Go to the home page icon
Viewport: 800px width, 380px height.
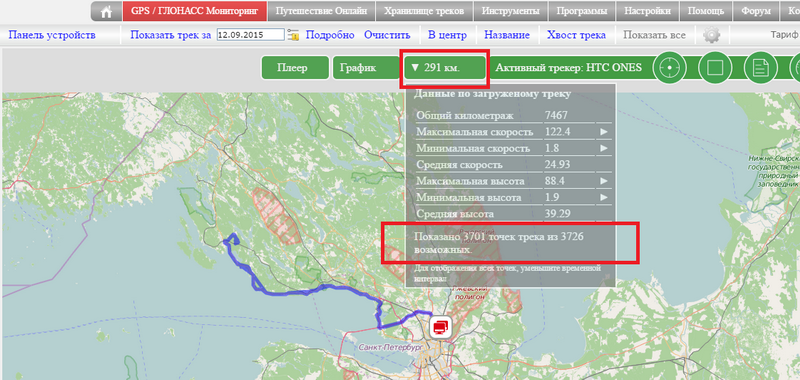pyautogui.click(x=107, y=11)
